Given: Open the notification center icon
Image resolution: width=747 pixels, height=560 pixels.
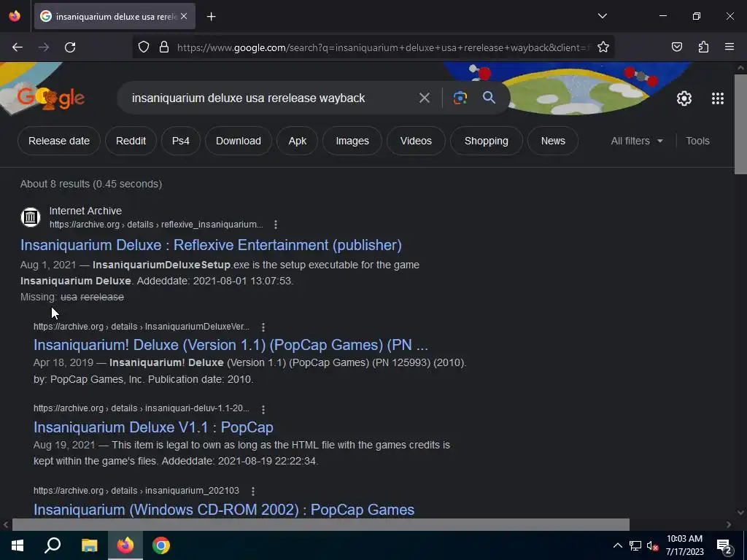Looking at the screenshot, I should point(724,547).
